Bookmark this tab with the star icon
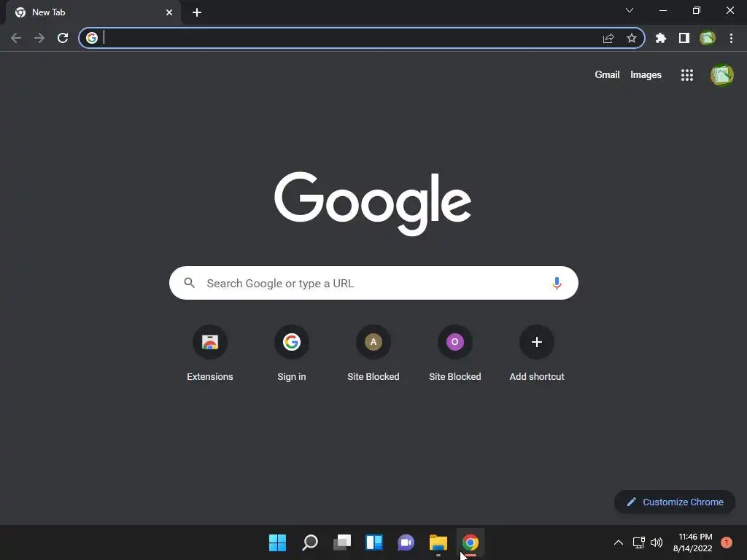The width and height of the screenshot is (747, 560). tap(632, 38)
